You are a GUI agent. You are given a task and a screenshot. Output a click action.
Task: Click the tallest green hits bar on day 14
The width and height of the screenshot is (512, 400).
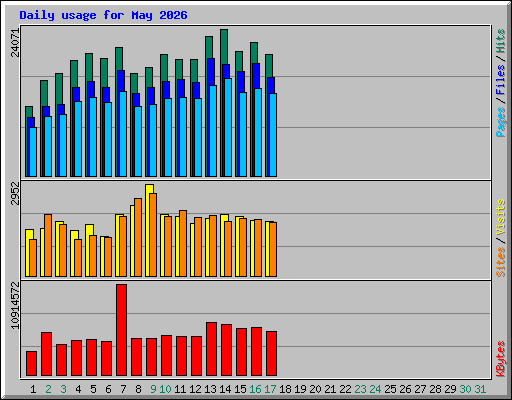224,47
